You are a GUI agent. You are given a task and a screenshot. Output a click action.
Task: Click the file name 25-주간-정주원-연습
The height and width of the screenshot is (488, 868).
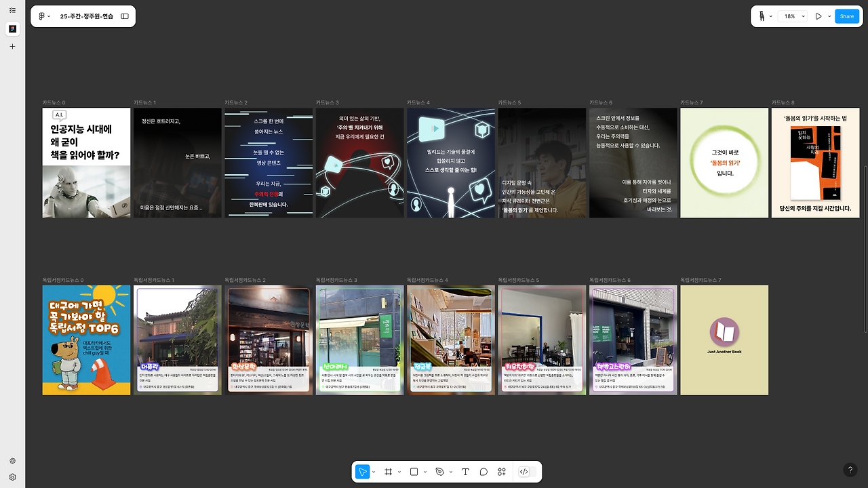87,16
